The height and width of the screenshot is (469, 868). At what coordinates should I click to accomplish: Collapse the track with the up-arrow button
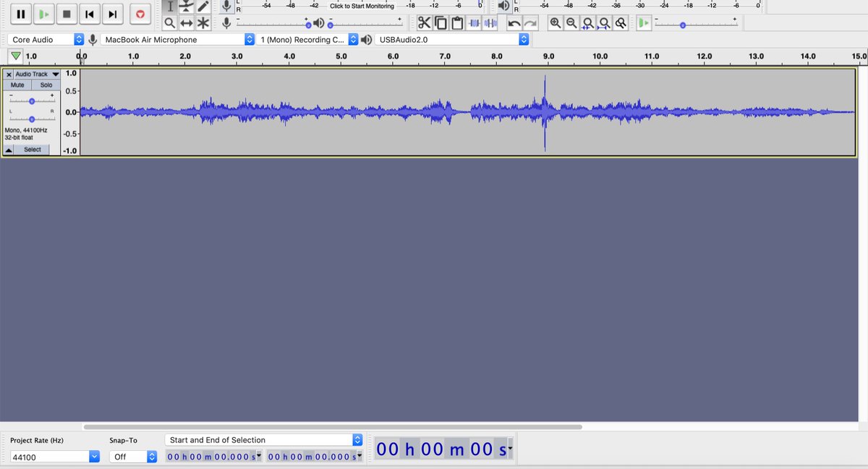(9, 150)
